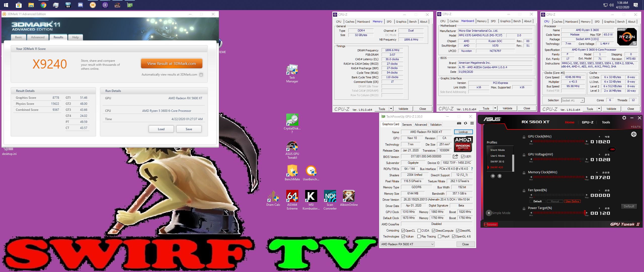Expand Tools dropdown arrow in CPU-Z CPU window
Image resolution: width=644 pixels, height=272 pixels.
[599, 109]
